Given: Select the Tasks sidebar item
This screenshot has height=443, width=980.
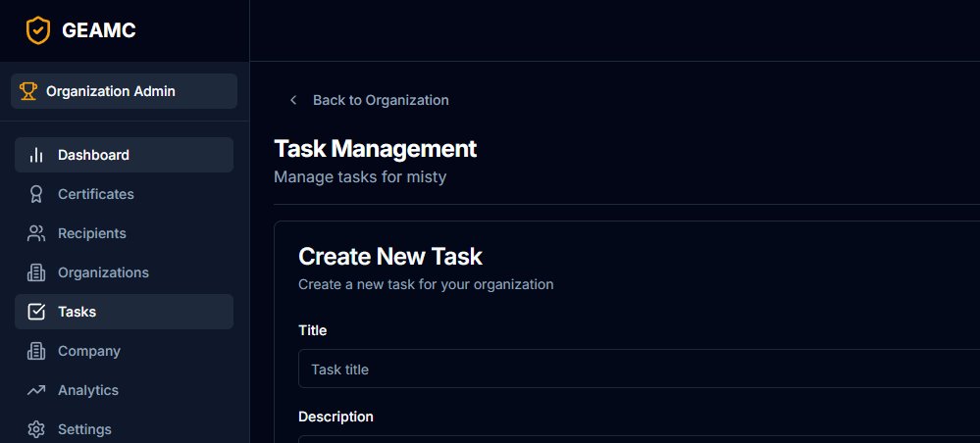Looking at the screenshot, I should point(124,312).
